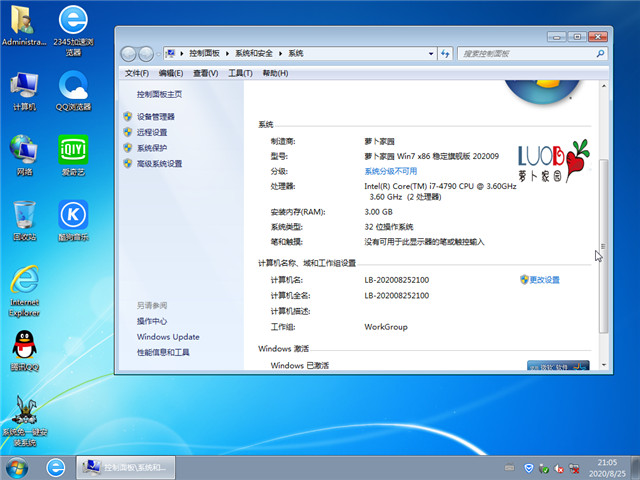
Task: Click the muted volume tray icon
Action: (559, 469)
